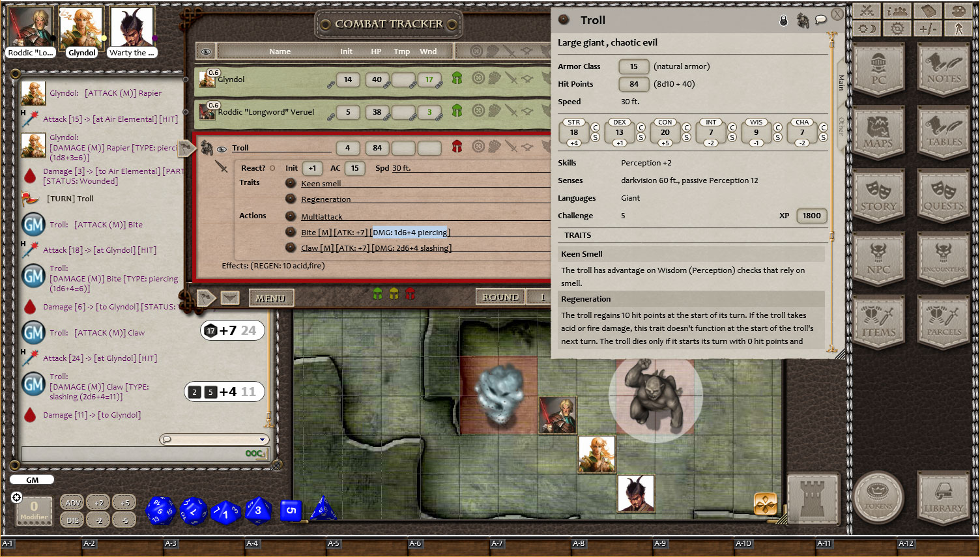The image size is (980, 557).
Task: Expand the Regeneration action detail button
Action: (290, 199)
